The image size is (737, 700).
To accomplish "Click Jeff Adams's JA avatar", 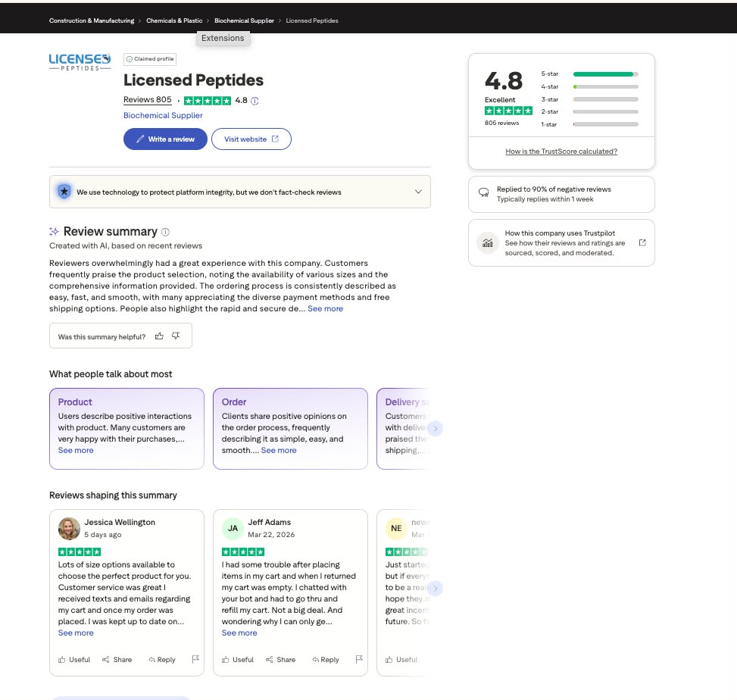I will coord(233,528).
